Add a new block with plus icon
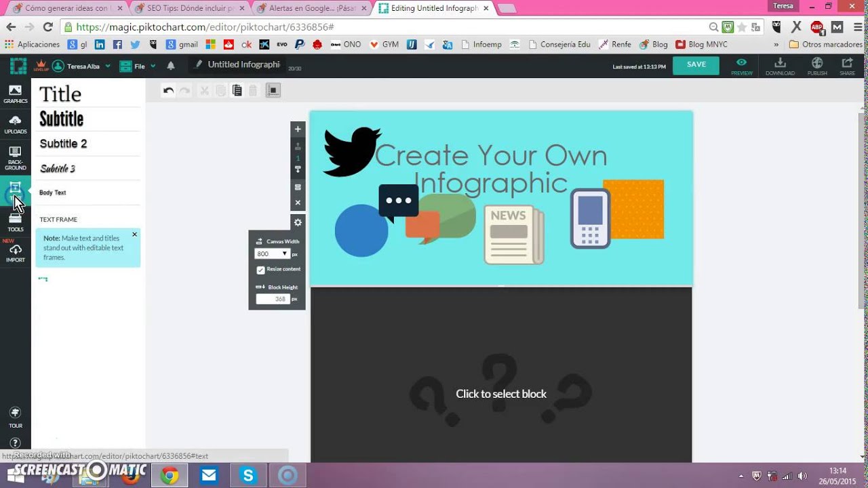Image resolution: width=868 pixels, height=488 pixels. [298, 129]
